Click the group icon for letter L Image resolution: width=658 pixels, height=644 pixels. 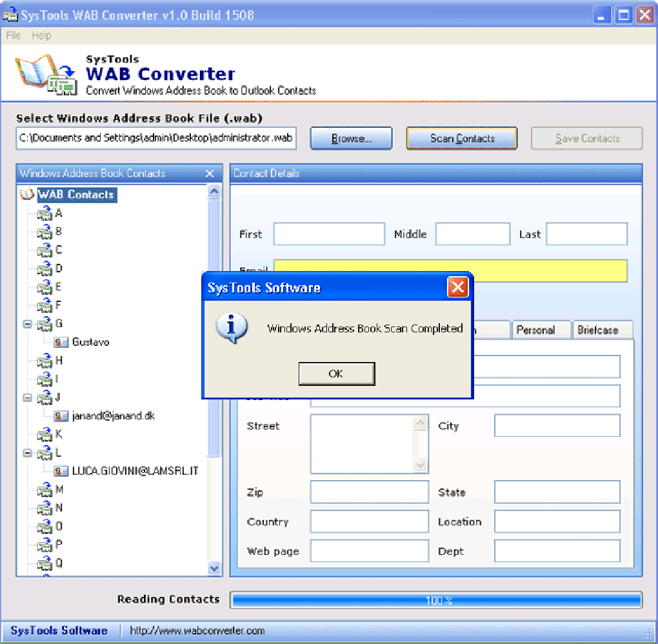(x=45, y=454)
